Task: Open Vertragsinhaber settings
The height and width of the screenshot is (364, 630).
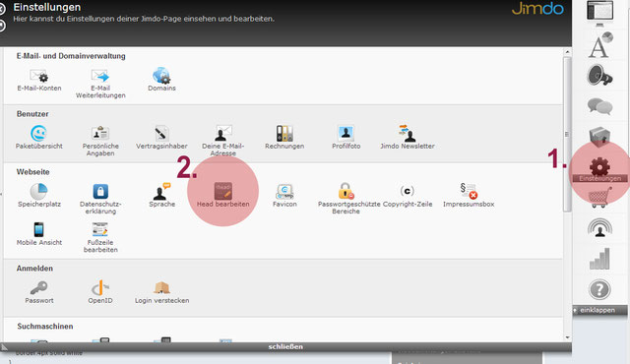Action: click(x=161, y=138)
